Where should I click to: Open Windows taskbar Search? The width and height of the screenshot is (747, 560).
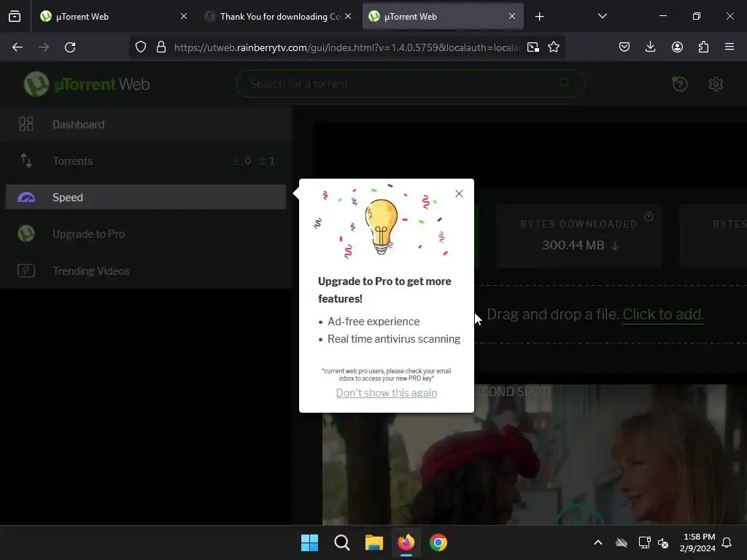(x=341, y=542)
